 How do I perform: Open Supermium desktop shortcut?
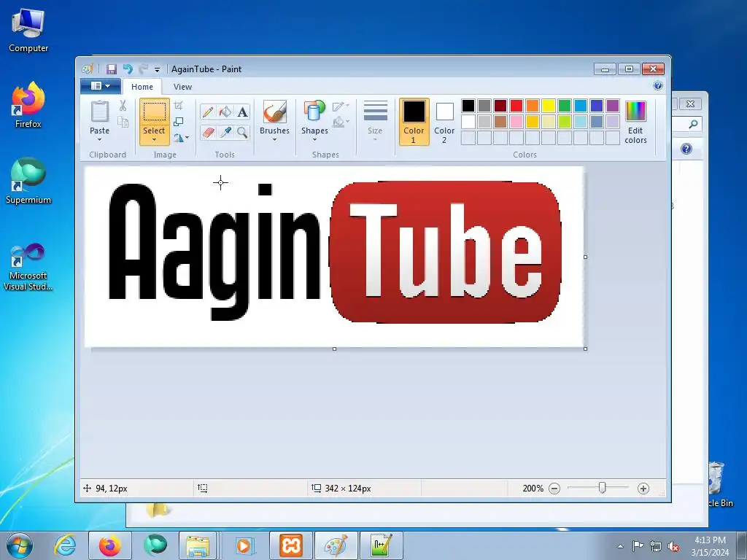(28, 181)
